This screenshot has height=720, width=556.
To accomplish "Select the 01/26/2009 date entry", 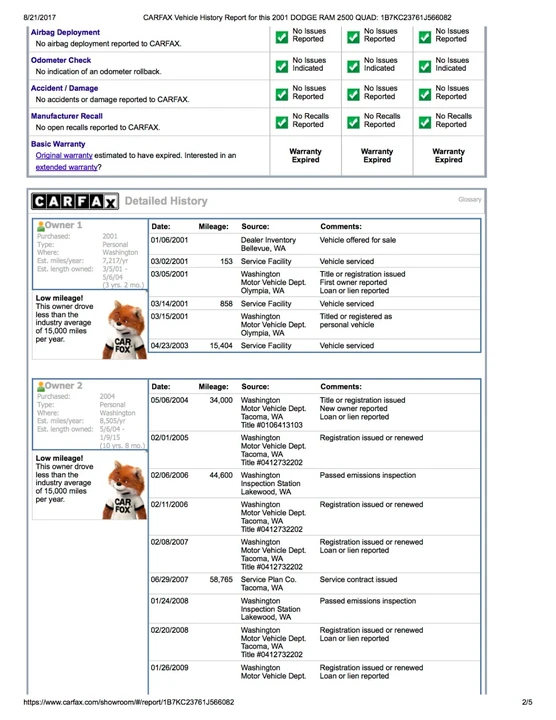I will click(x=169, y=668).
